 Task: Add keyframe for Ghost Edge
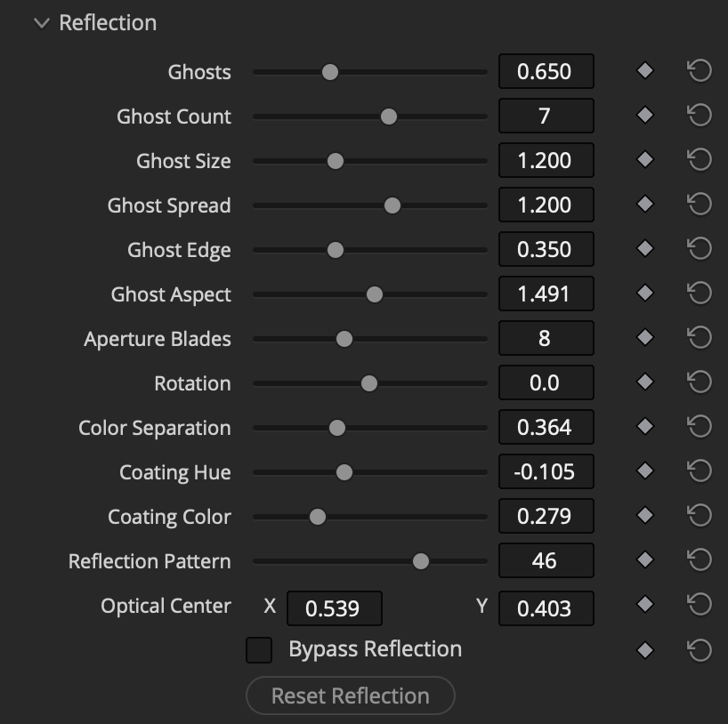[645, 249]
